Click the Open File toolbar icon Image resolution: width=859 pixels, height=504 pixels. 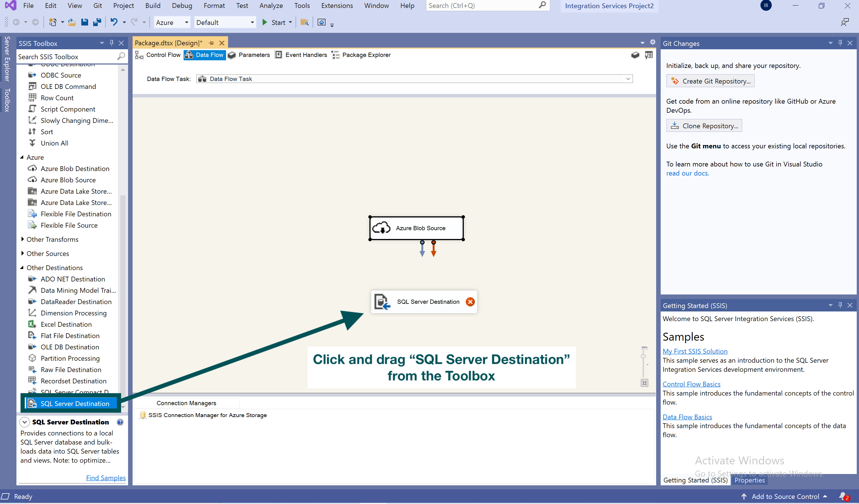72,22
